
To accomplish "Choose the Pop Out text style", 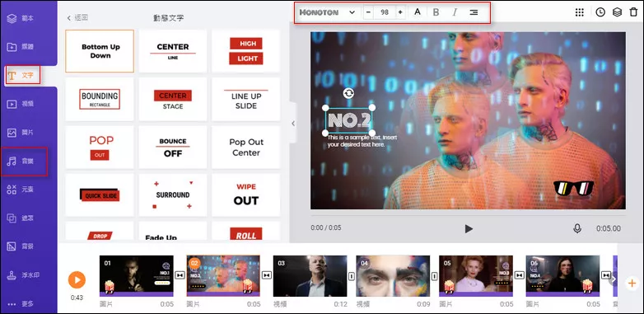I will (100, 148).
